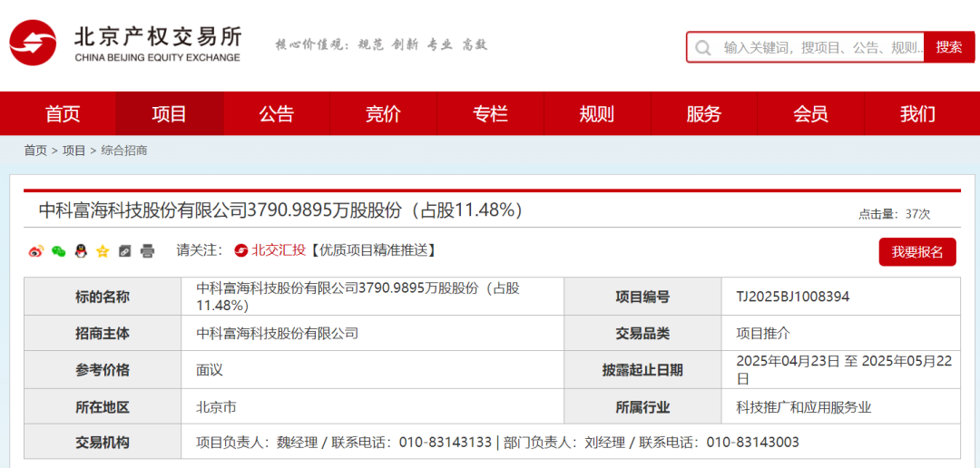The width and height of the screenshot is (980, 468).
Task: Open the 首页 navigation menu
Action: [x=63, y=113]
